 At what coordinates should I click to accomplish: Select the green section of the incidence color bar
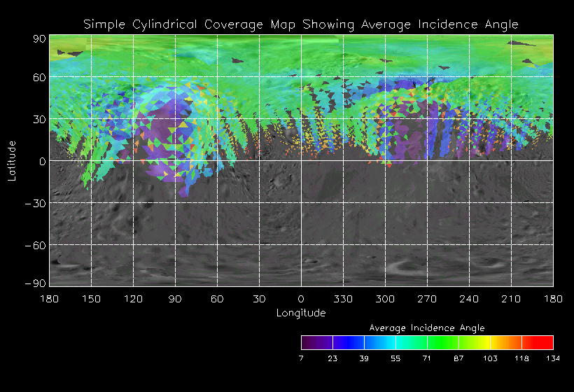click(x=442, y=342)
